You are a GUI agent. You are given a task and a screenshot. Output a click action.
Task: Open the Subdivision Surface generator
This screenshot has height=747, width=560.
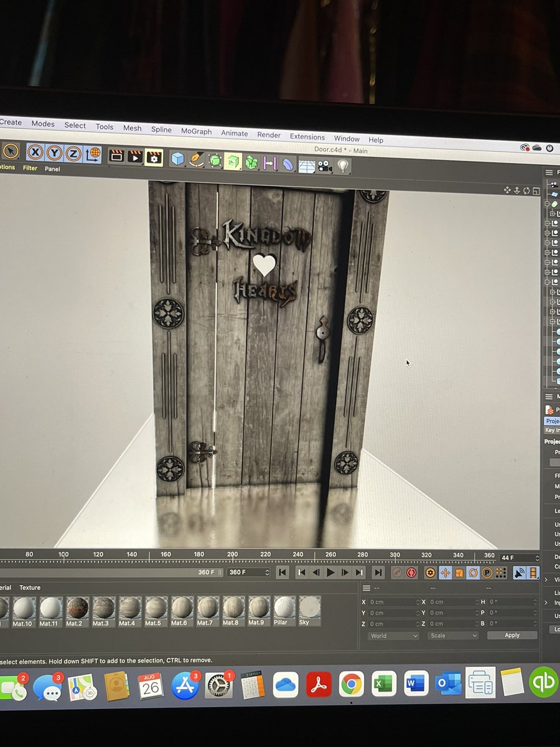[x=215, y=161]
